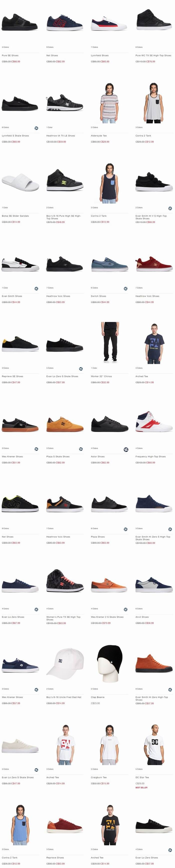Open Women's Pure TX SE High Top Shoes
The width and height of the screenshot is (175, 868).
63,618
